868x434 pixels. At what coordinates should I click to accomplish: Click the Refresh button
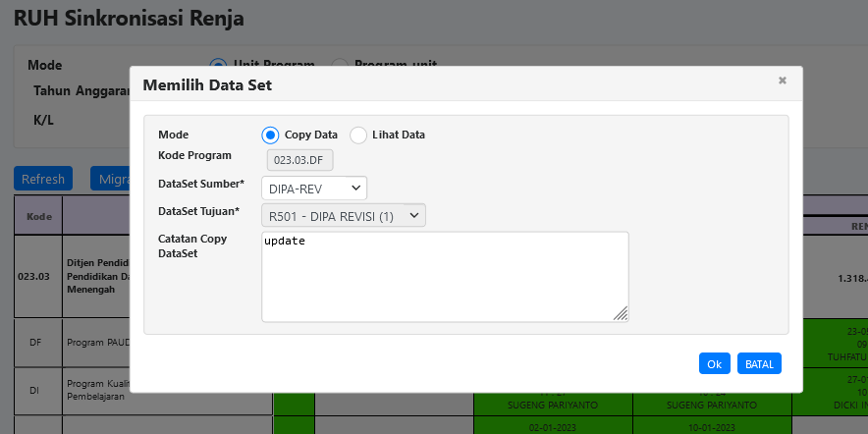tap(43, 179)
